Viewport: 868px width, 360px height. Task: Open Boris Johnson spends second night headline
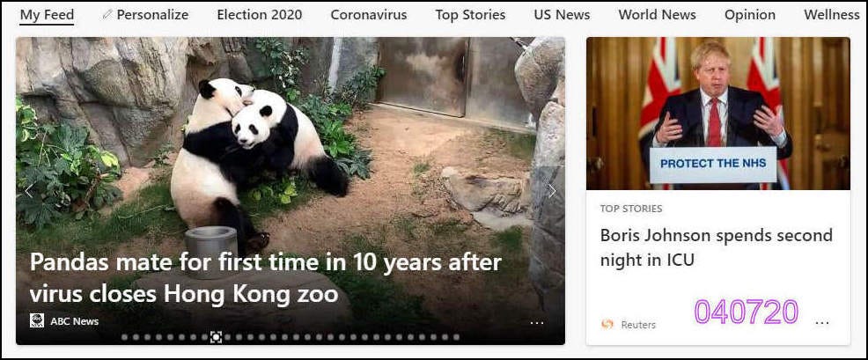click(x=717, y=247)
